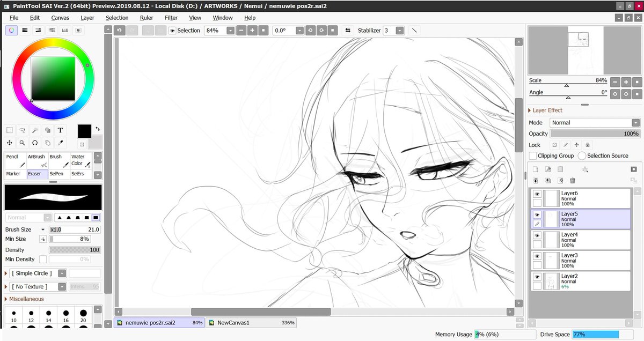Open the No Texture dropdown
644x341 pixels.
click(62, 287)
